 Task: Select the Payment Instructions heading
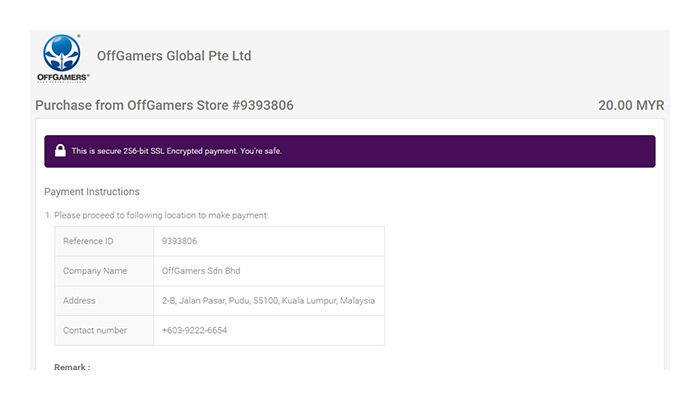coord(92,192)
